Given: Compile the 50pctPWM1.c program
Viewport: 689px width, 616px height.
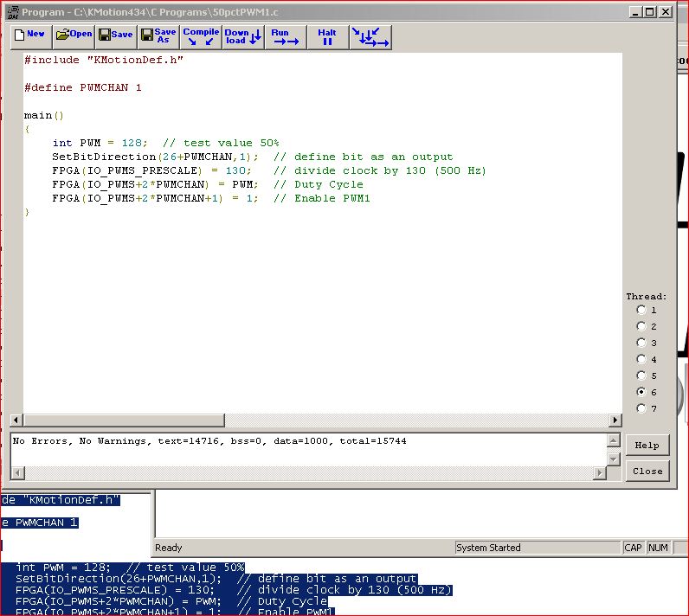Looking at the screenshot, I should tap(201, 36).
